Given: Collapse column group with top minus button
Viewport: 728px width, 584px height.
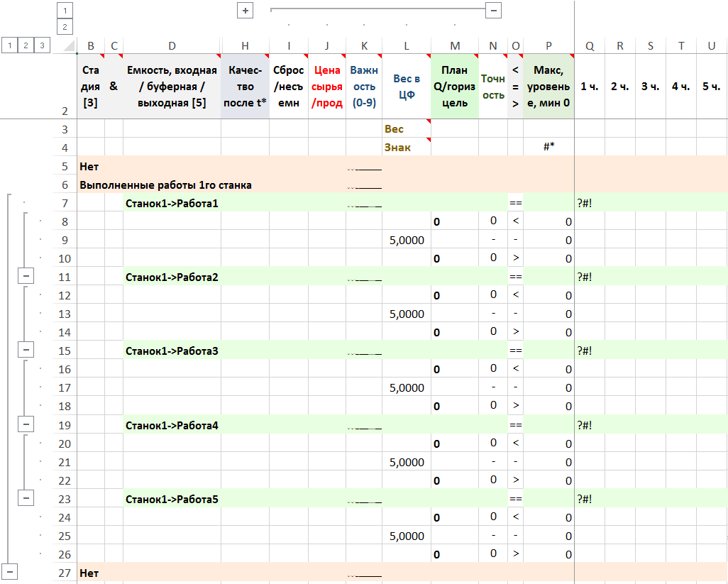Looking at the screenshot, I should click(494, 11).
